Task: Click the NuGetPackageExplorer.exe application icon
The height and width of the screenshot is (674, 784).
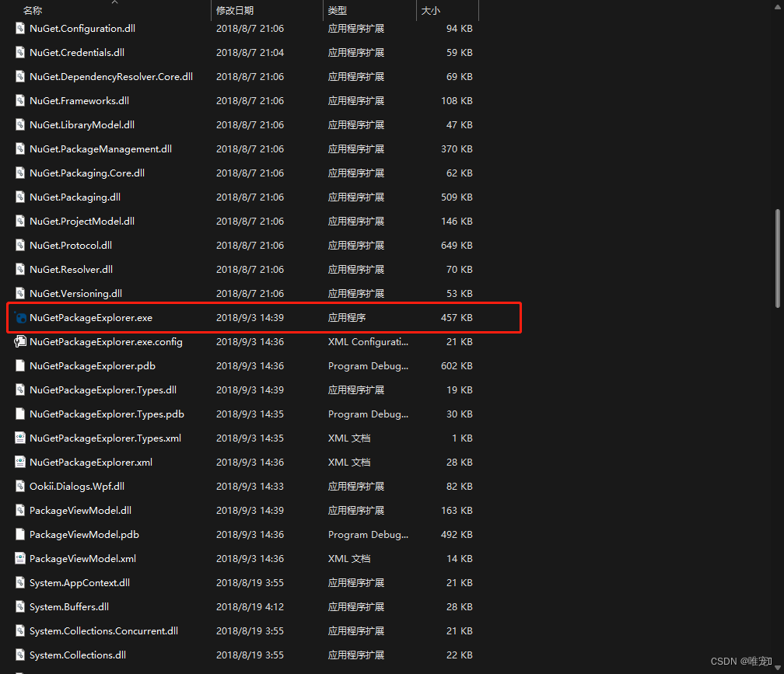Action: (20, 318)
